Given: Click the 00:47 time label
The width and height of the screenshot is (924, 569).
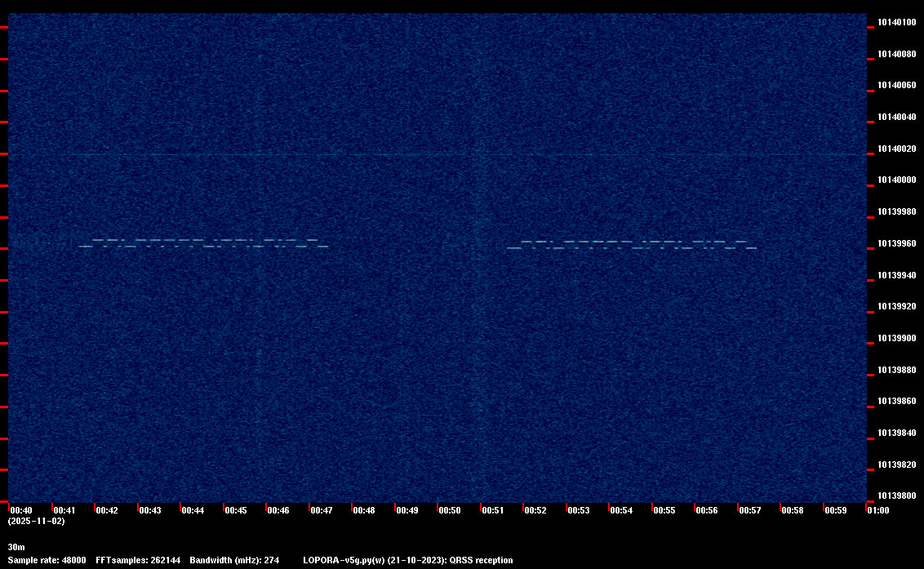Looking at the screenshot, I should tap(322, 510).
